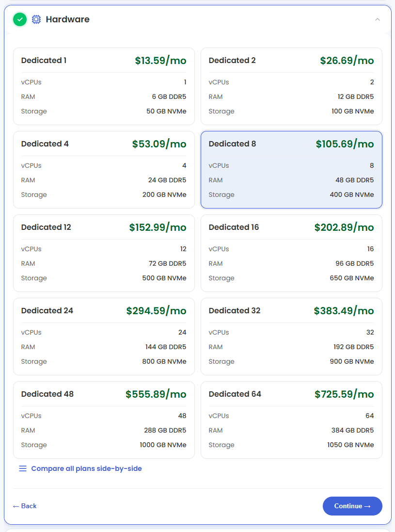Viewport: 395px width, 532px height.
Task: Choose the Dedicated 64 plan
Action: [x=291, y=420]
